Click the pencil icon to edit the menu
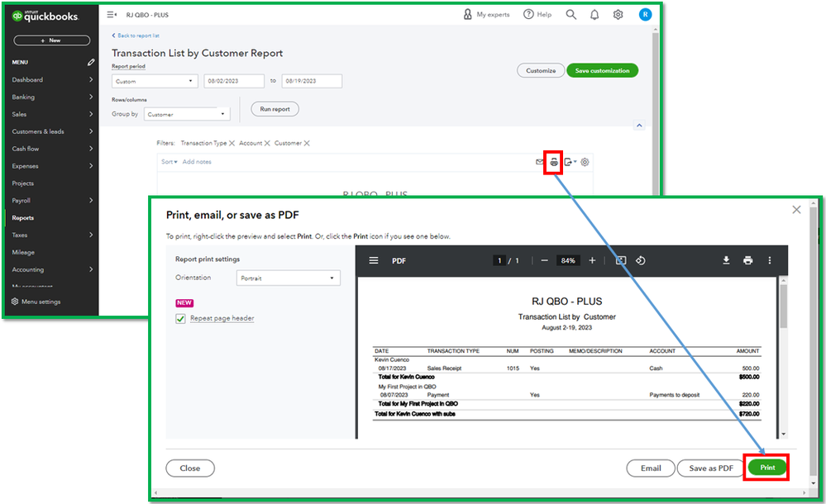The image size is (826, 504). (91, 62)
